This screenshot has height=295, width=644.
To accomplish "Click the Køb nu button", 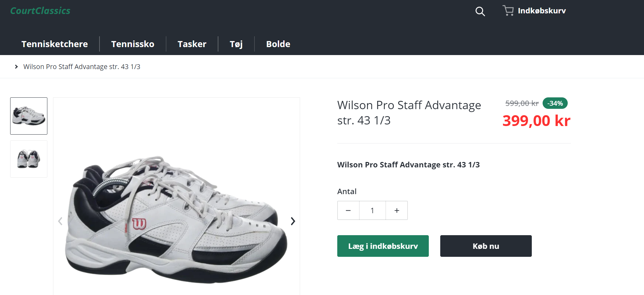I will point(486,246).
